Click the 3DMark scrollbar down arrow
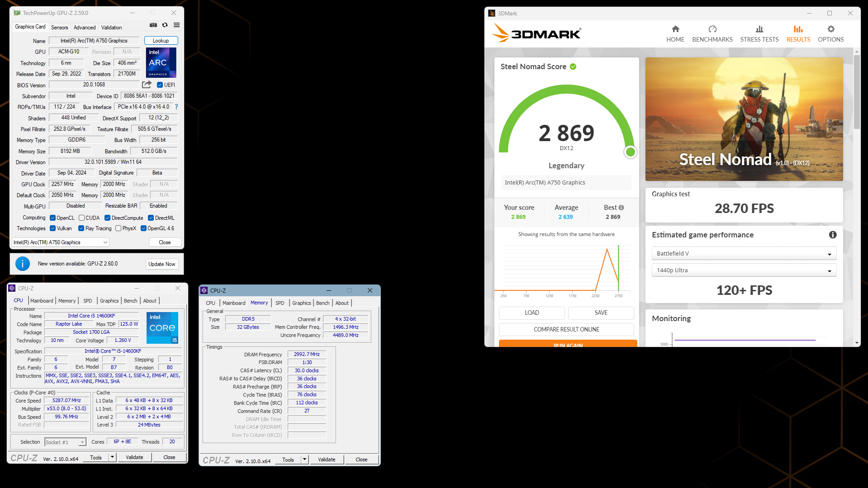 tap(857, 343)
